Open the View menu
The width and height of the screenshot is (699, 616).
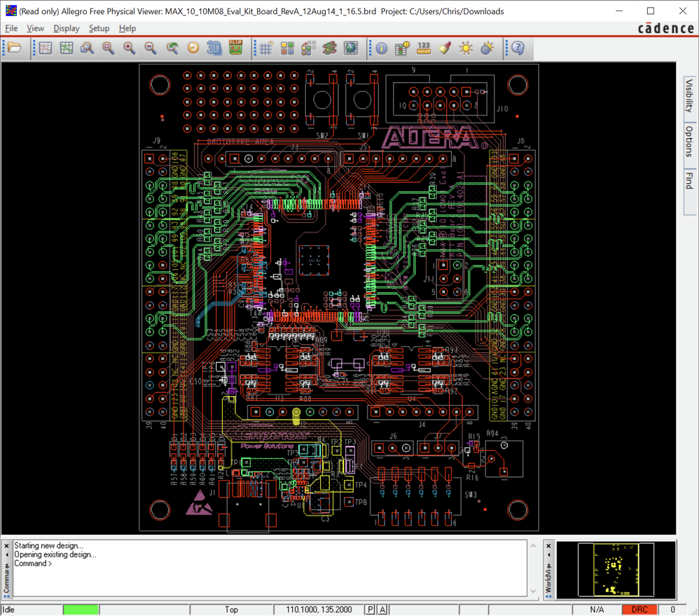[x=35, y=28]
